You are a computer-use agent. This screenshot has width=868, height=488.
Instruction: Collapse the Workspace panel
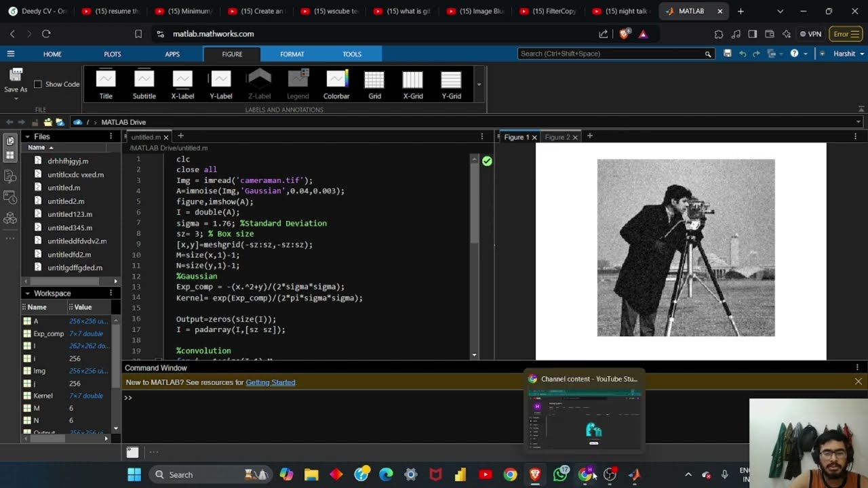point(27,293)
